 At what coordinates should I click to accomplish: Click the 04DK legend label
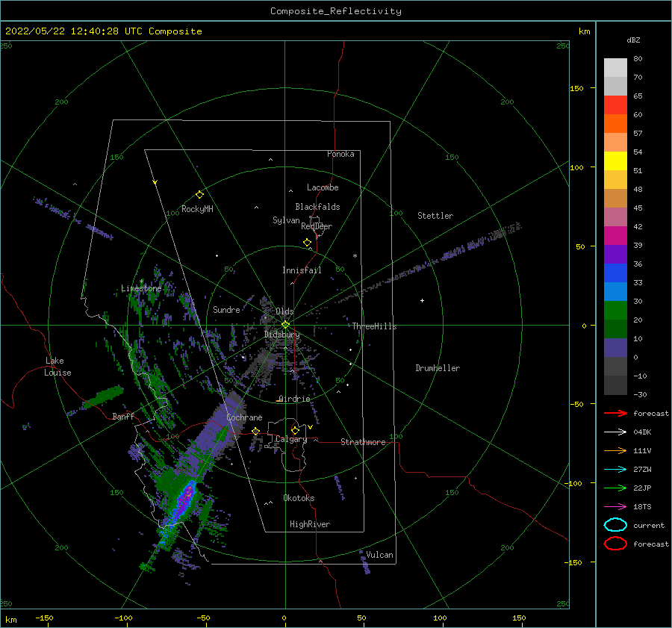(642, 432)
